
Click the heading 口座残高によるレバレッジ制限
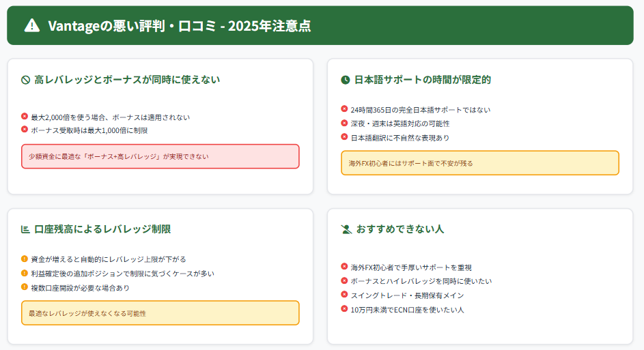(x=102, y=229)
